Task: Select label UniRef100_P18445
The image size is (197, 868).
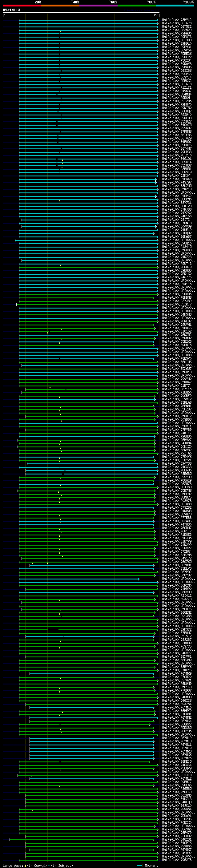Action: tap(177, 247)
